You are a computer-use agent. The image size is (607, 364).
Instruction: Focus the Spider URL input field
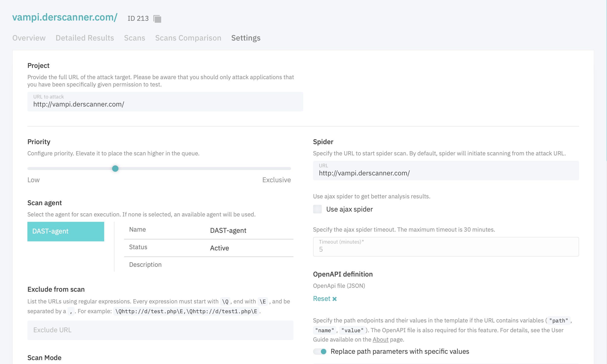click(x=446, y=171)
